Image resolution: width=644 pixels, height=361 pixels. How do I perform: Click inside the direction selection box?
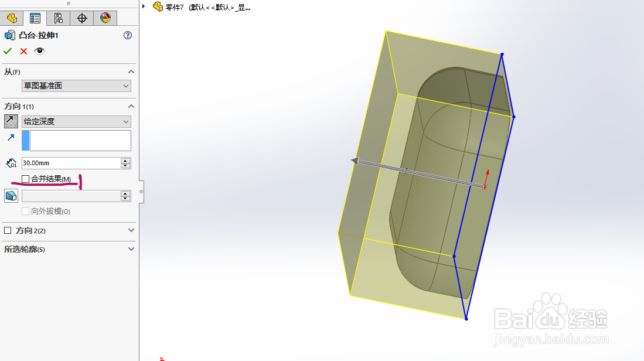79,141
